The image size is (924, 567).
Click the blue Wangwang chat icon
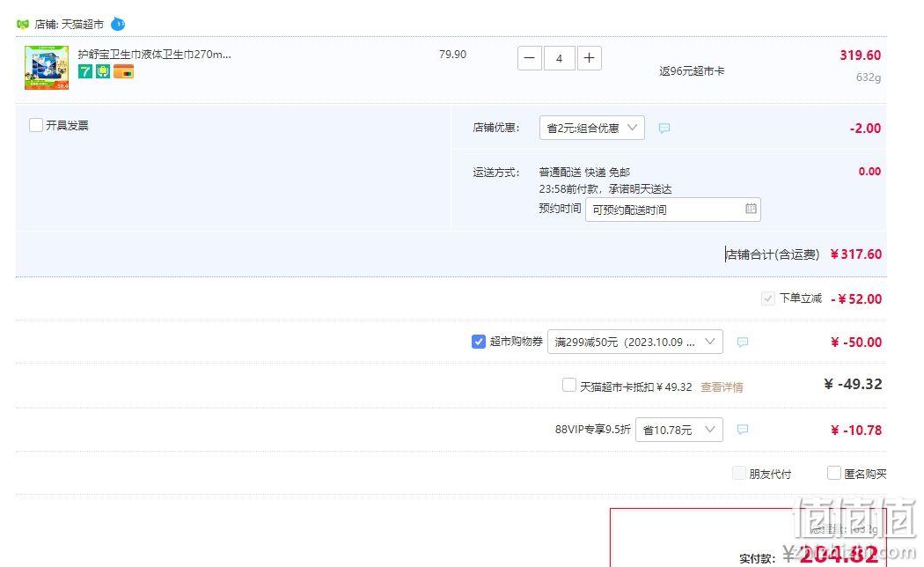(118, 24)
